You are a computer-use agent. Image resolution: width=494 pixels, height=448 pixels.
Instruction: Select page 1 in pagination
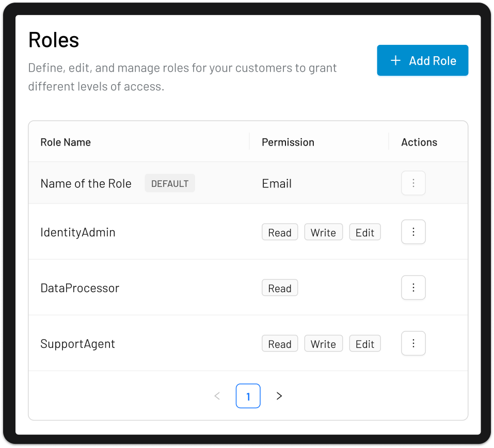pos(248,396)
